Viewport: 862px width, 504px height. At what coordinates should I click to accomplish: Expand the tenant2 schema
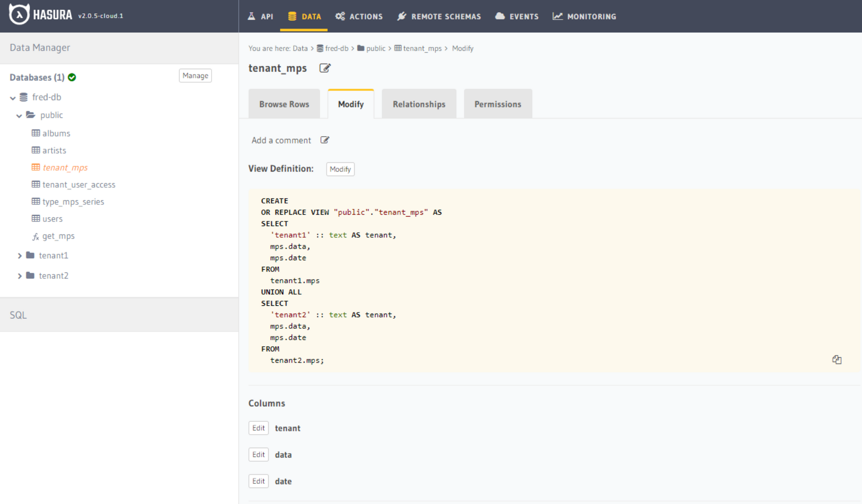coord(20,276)
